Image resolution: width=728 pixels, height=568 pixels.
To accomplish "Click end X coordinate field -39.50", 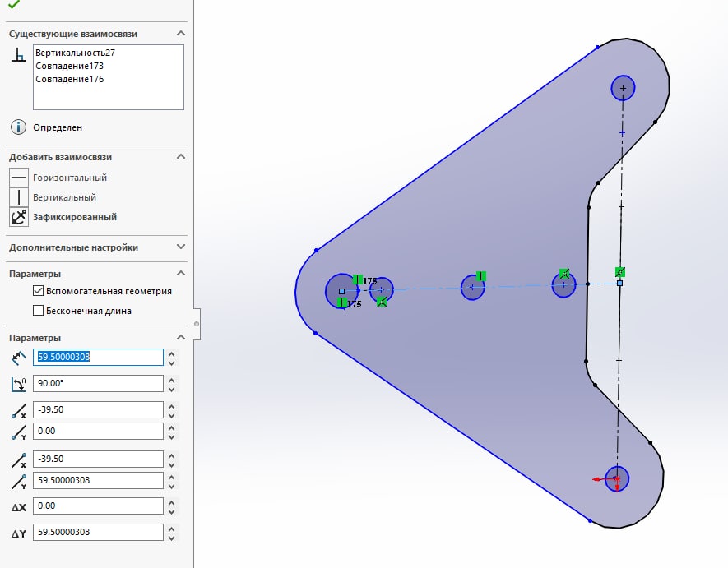I will tap(98, 459).
